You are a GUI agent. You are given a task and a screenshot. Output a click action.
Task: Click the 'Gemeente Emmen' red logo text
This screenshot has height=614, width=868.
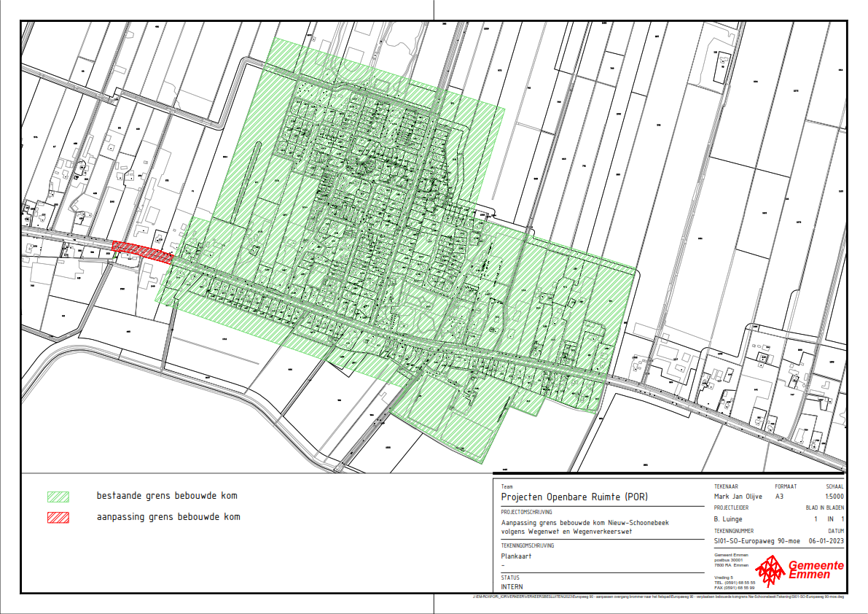817,570
